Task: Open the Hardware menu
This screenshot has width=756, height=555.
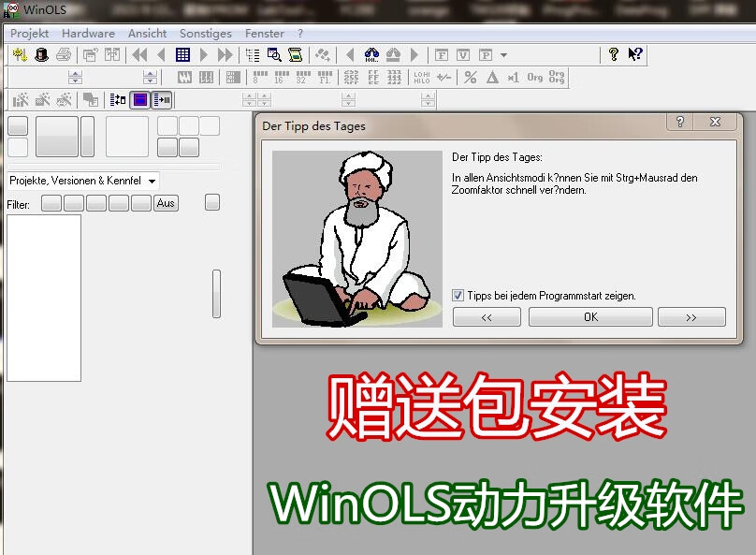Action: point(88,34)
